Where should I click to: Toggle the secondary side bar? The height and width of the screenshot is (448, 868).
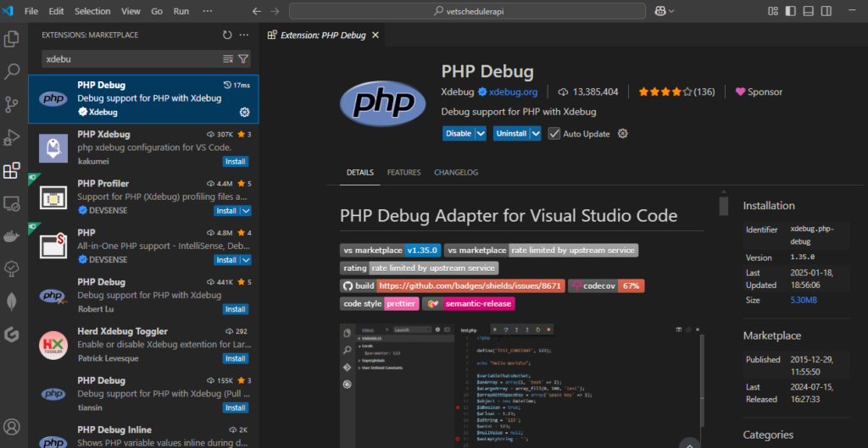tap(826, 11)
